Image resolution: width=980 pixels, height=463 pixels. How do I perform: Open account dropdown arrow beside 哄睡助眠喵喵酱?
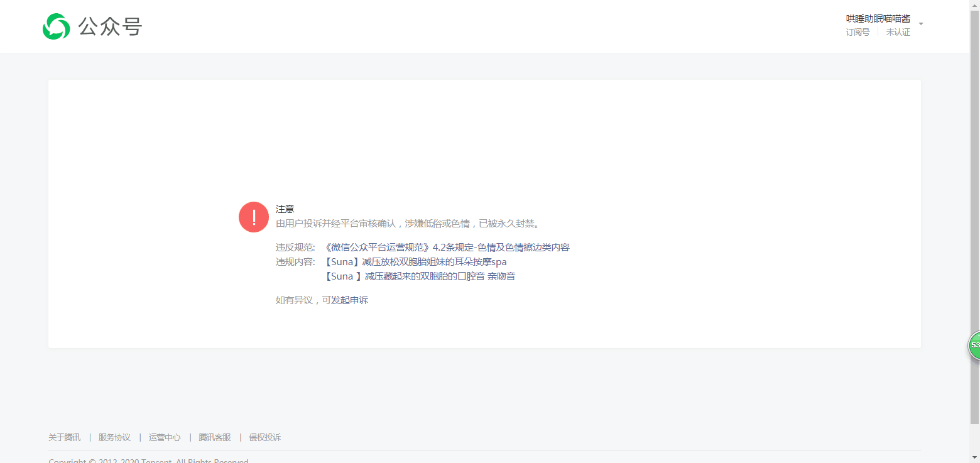tap(921, 25)
